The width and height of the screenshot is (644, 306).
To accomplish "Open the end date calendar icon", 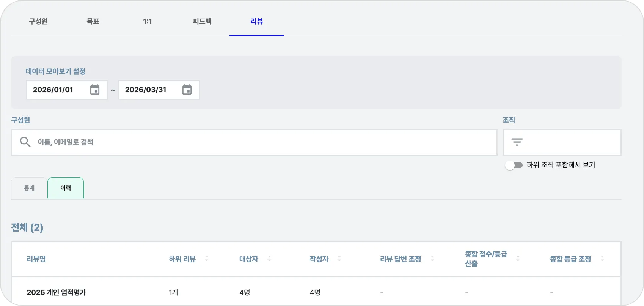I will pos(187,90).
